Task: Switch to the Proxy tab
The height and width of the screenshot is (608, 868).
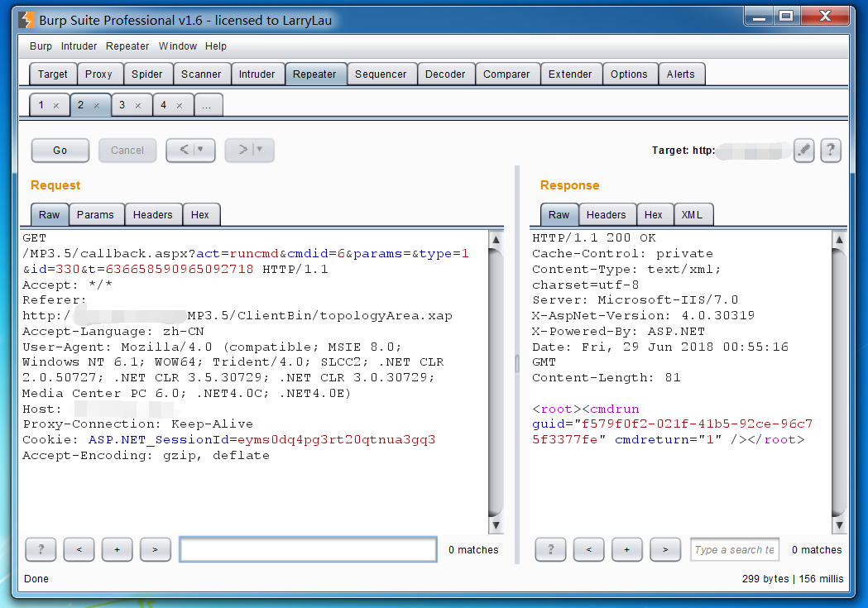Action: (x=98, y=74)
